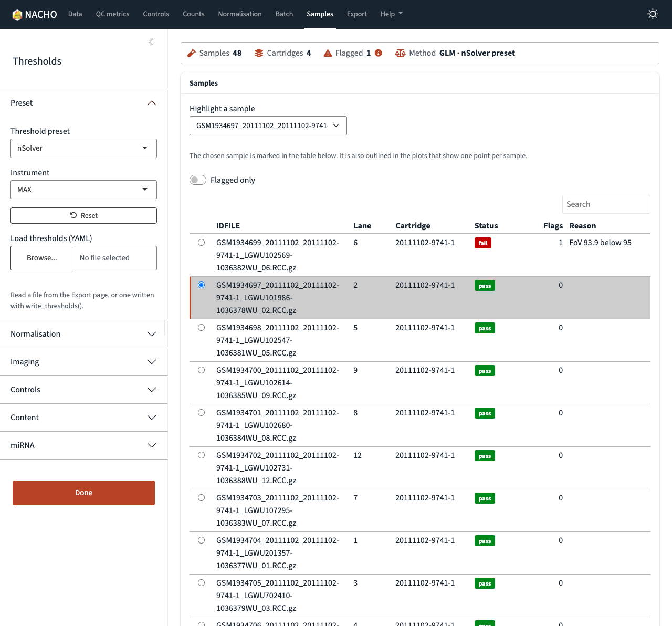Select radio for GSM1934702 sample row
Image resolution: width=672 pixels, height=626 pixels.
click(x=201, y=455)
